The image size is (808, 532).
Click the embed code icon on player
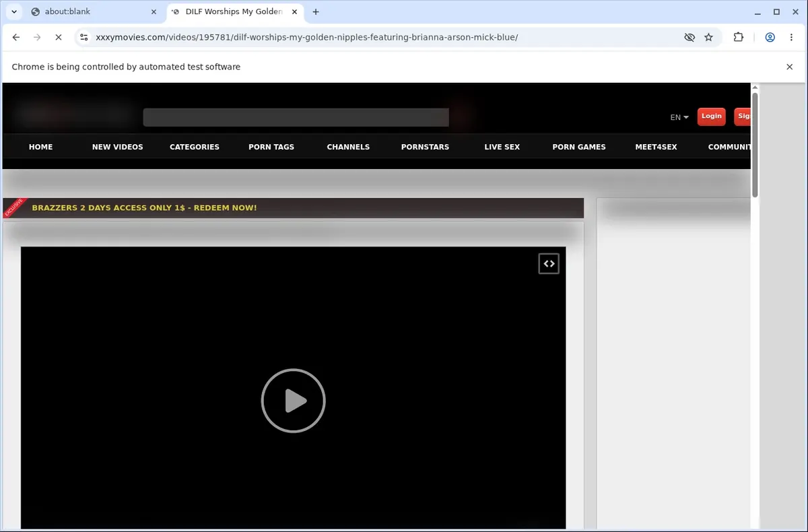[549, 264]
